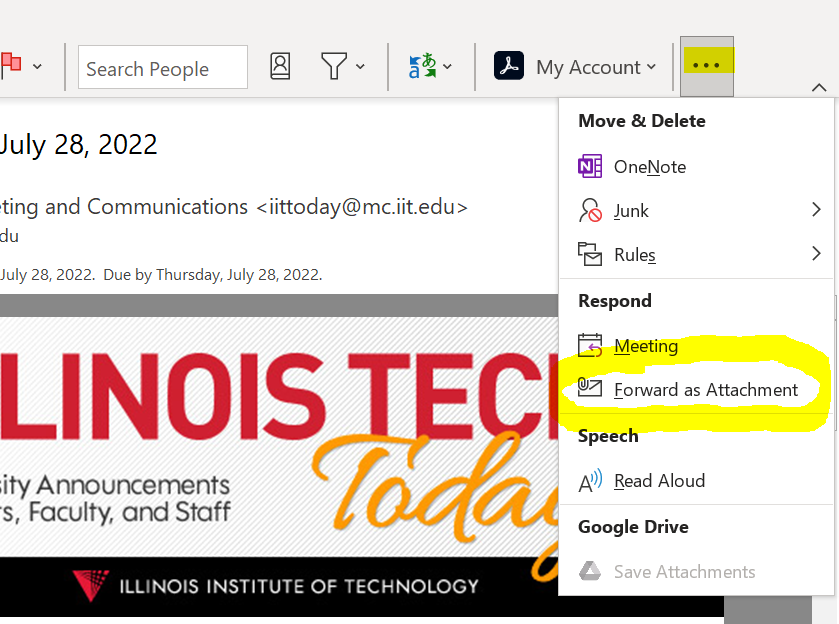The height and width of the screenshot is (624, 839).
Task: Open the Address Book icon
Action: (280, 67)
